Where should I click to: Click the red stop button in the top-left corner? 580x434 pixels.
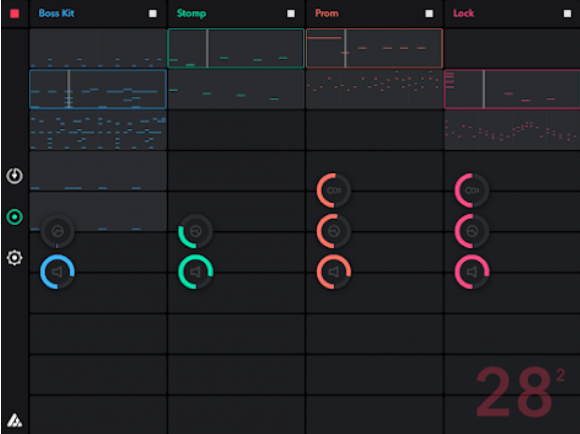(x=14, y=14)
